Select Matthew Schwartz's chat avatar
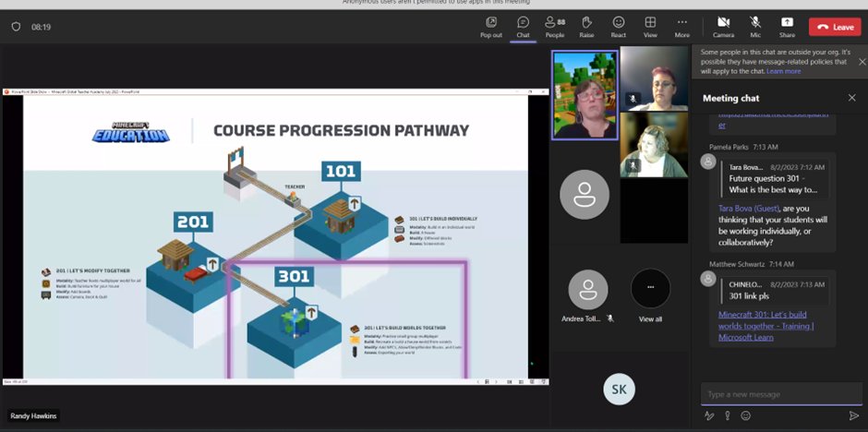868x432 pixels. pyautogui.click(x=708, y=278)
